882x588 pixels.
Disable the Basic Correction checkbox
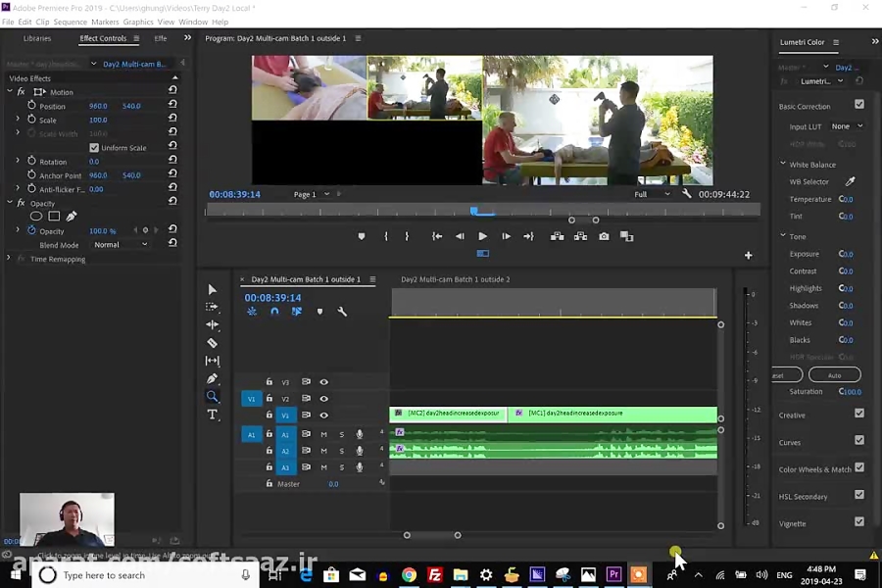pos(858,105)
